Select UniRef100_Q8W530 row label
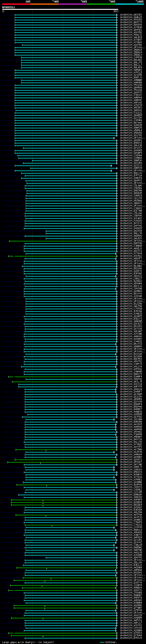The image size is (146, 644). point(131,161)
